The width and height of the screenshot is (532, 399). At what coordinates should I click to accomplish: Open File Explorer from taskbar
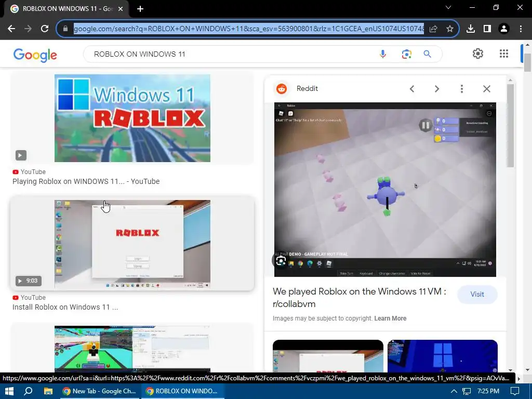click(x=48, y=391)
